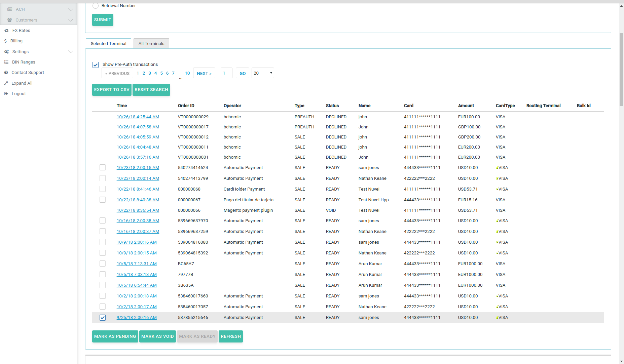
Task: Click the Logout menu item
Action: coord(19,94)
